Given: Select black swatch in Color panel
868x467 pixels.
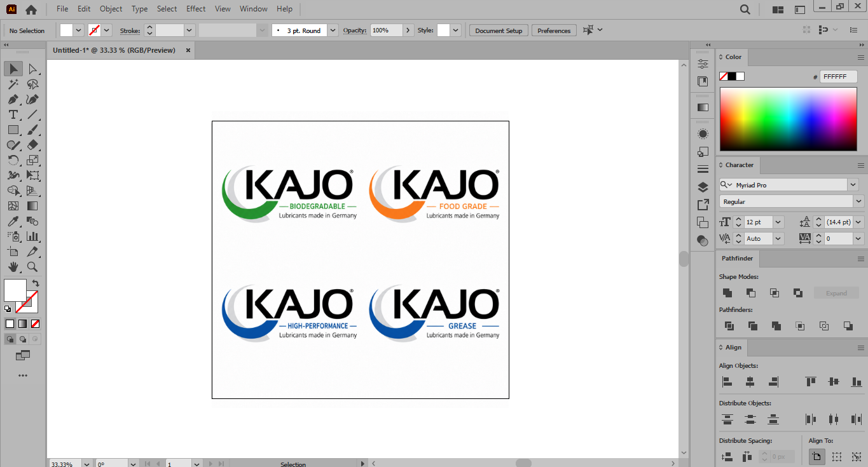Looking at the screenshot, I should click(x=732, y=76).
